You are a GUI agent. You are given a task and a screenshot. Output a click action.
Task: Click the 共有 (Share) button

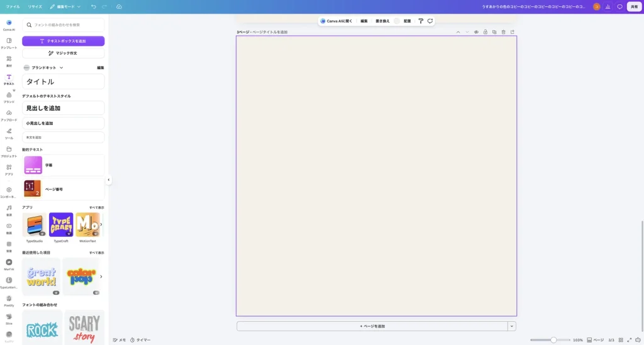click(x=634, y=6)
